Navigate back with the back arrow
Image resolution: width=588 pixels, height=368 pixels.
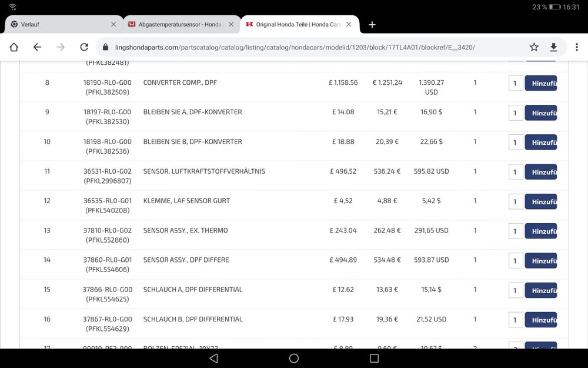coord(37,47)
